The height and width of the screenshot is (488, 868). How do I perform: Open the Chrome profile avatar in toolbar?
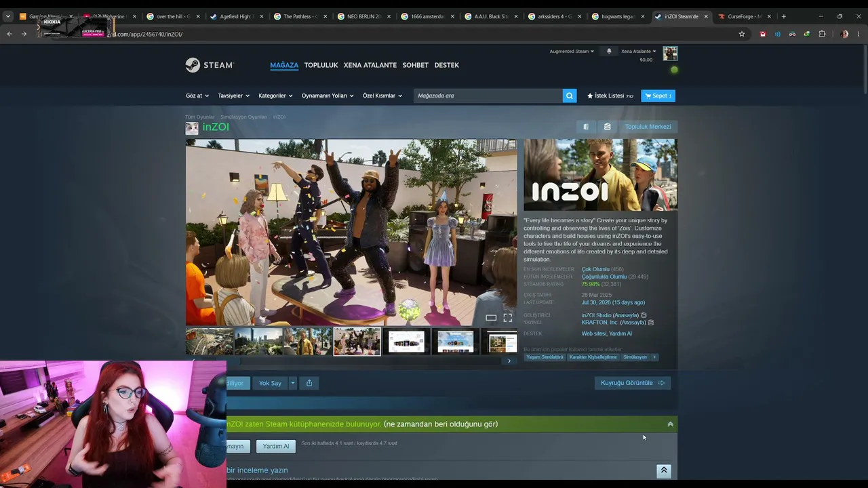(x=844, y=34)
